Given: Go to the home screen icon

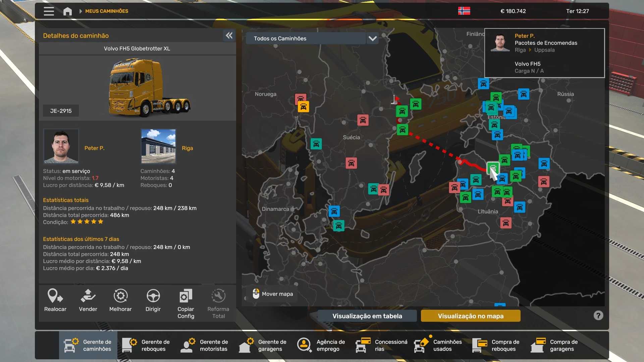Looking at the screenshot, I should 67,11.
